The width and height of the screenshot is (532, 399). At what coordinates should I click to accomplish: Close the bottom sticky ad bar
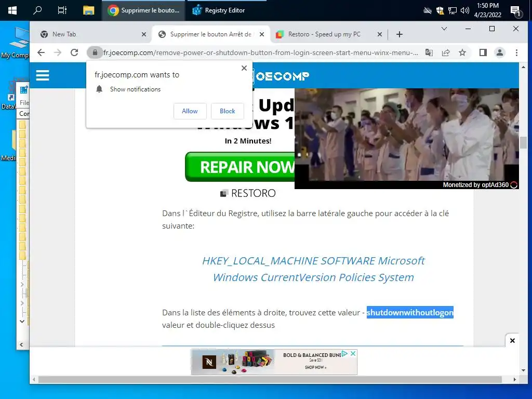pyautogui.click(x=512, y=341)
